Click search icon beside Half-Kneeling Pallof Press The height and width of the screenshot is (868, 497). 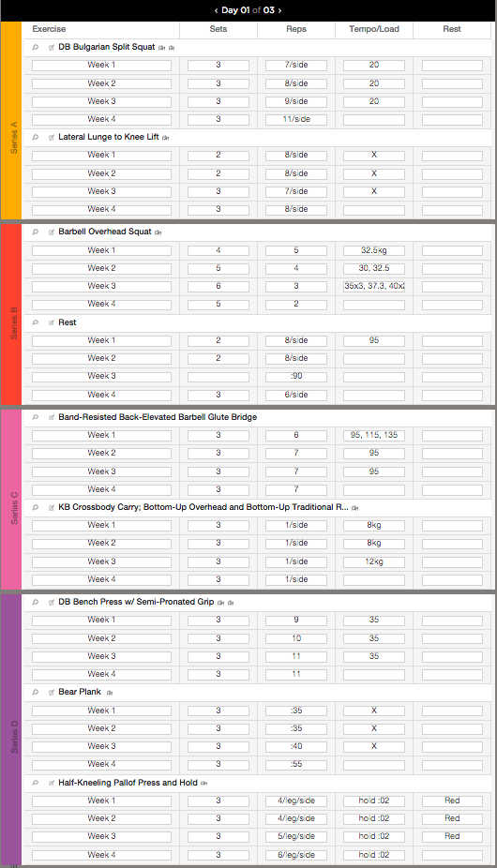point(36,784)
